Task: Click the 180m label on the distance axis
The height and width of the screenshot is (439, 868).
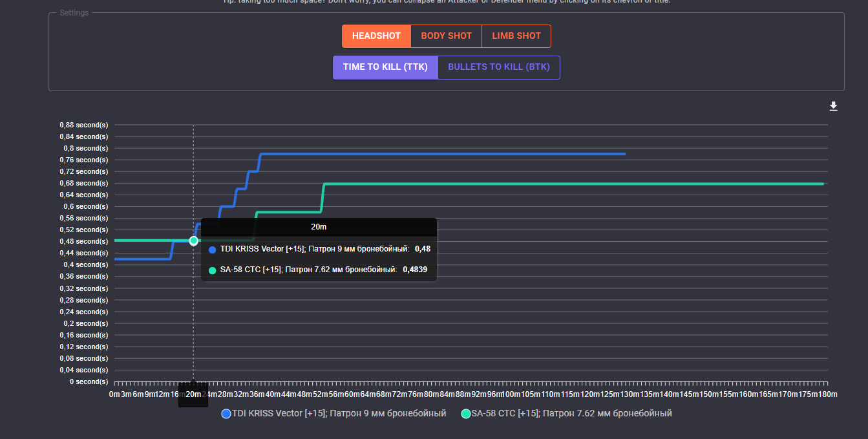Action: [x=827, y=394]
